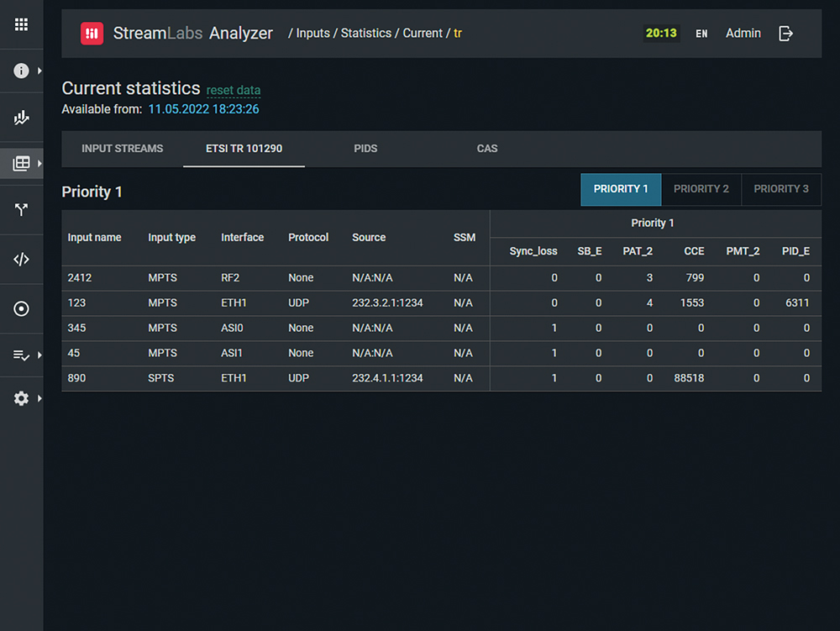Sort by Input type column header

(x=171, y=237)
